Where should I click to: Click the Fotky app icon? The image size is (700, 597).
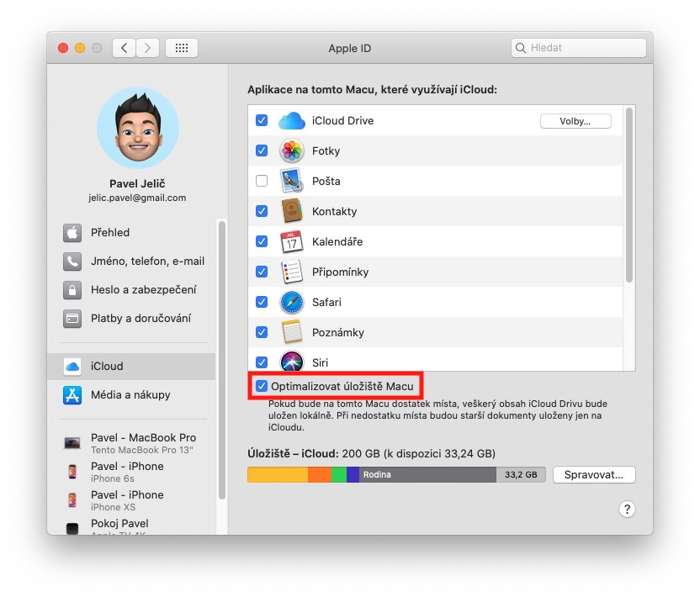click(x=291, y=151)
